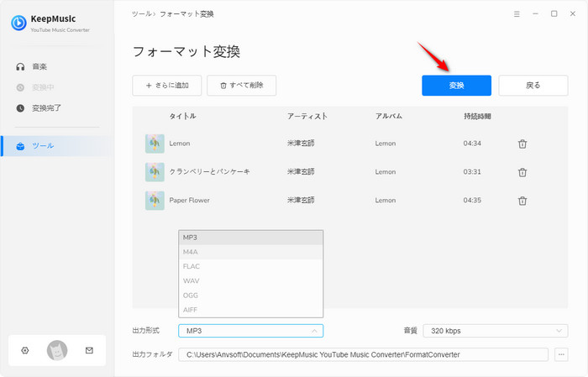
Task: Delete the Lemon track with the trash icon
Action: tap(522, 144)
